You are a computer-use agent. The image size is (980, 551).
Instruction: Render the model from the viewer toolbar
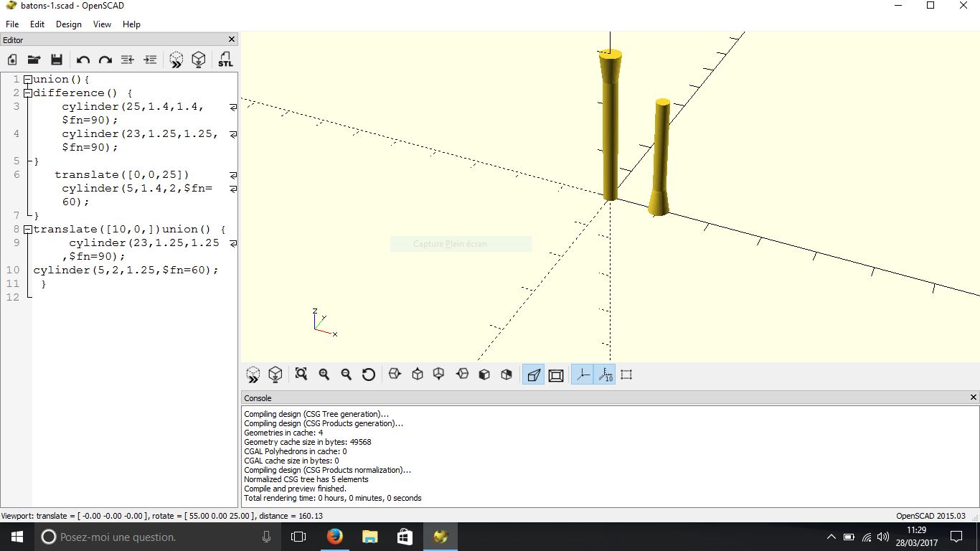tap(275, 375)
